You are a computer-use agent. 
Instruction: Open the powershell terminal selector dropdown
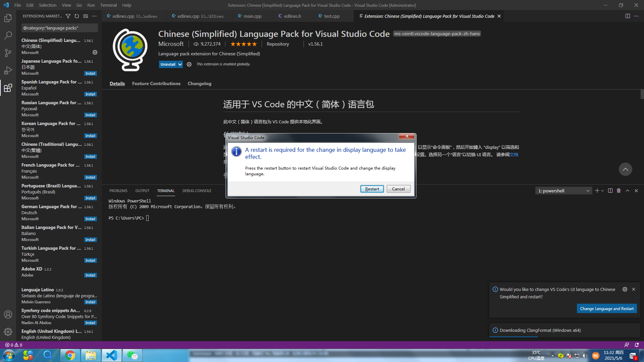click(564, 191)
